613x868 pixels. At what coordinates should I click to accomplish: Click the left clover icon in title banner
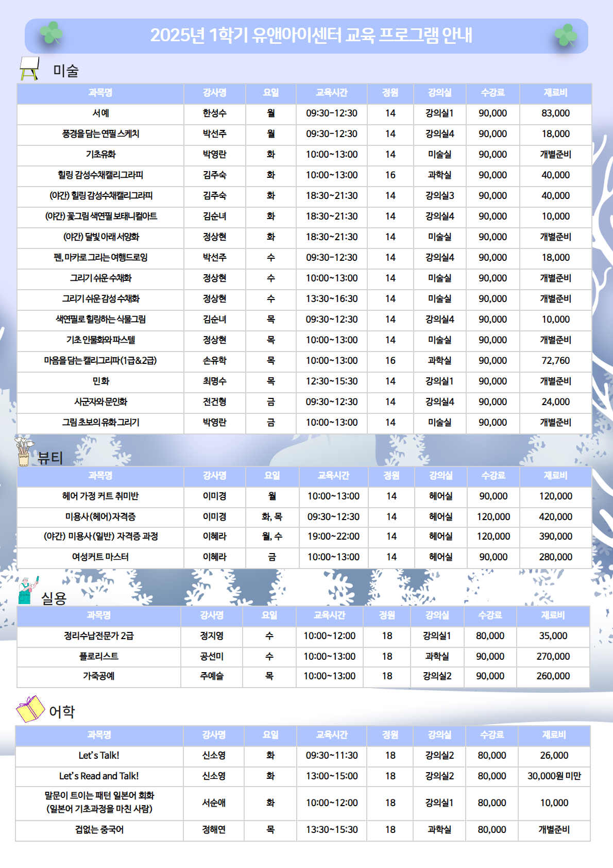tap(51, 34)
